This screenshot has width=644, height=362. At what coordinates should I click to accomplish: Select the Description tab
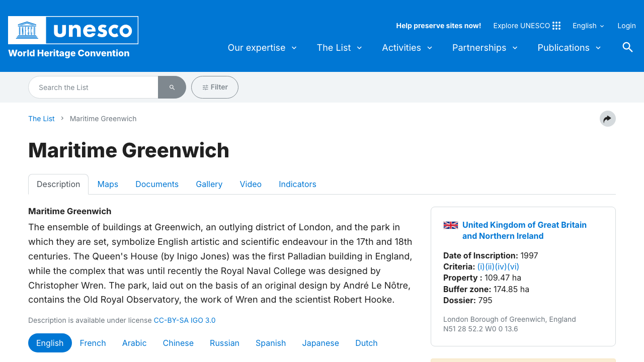(x=58, y=184)
